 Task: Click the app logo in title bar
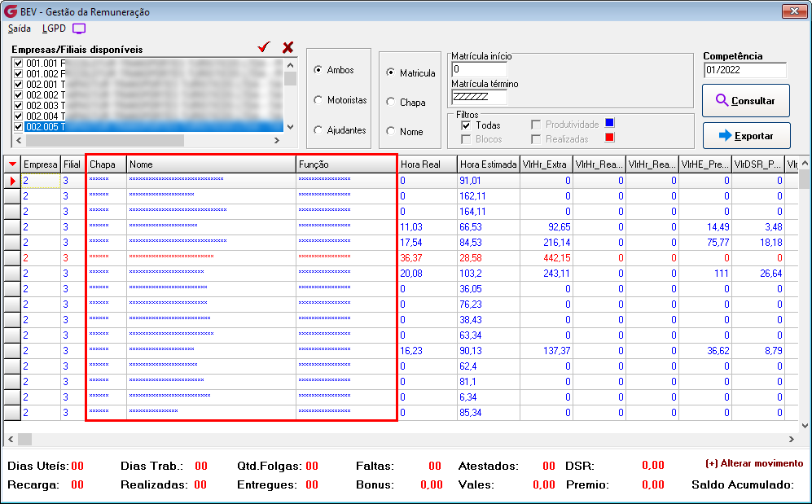pyautogui.click(x=11, y=11)
